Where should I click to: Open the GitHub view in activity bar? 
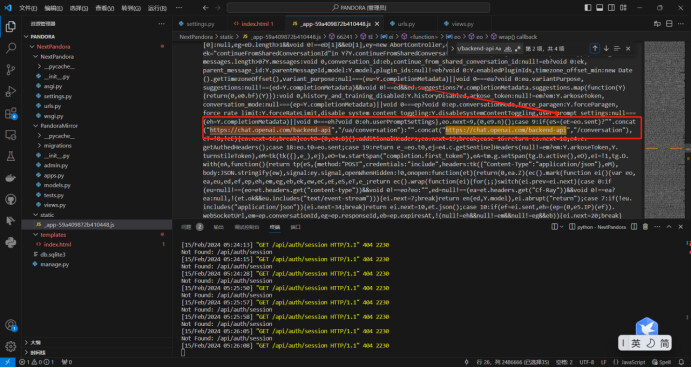[x=11, y=199]
